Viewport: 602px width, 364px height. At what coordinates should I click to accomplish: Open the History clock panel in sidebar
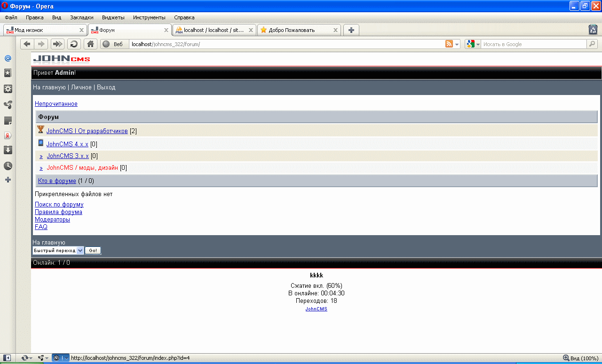coord(8,166)
